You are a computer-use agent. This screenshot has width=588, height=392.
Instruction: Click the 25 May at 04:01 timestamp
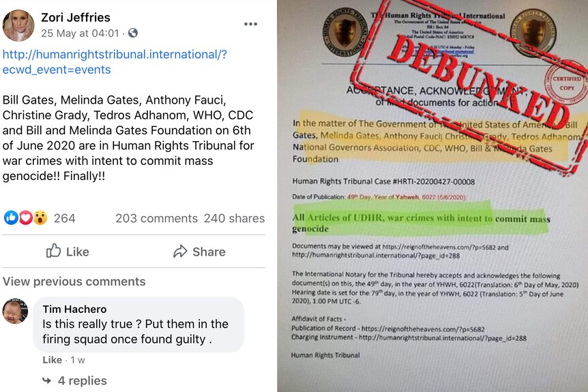[x=80, y=33]
